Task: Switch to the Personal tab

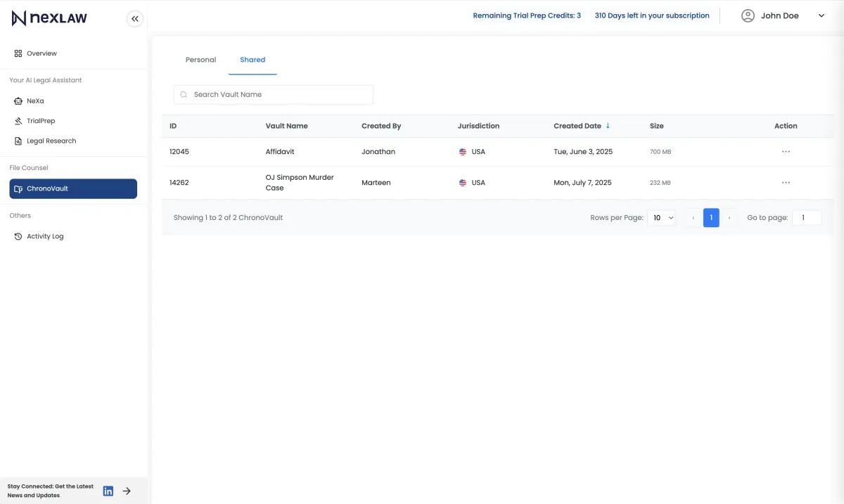Action: tap(200, 60)
